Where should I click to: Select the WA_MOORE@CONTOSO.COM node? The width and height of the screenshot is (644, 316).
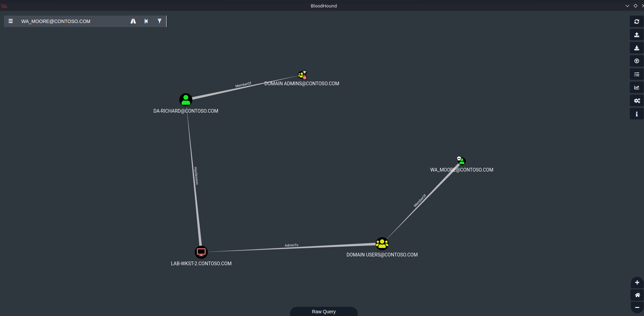coord(461,161)
